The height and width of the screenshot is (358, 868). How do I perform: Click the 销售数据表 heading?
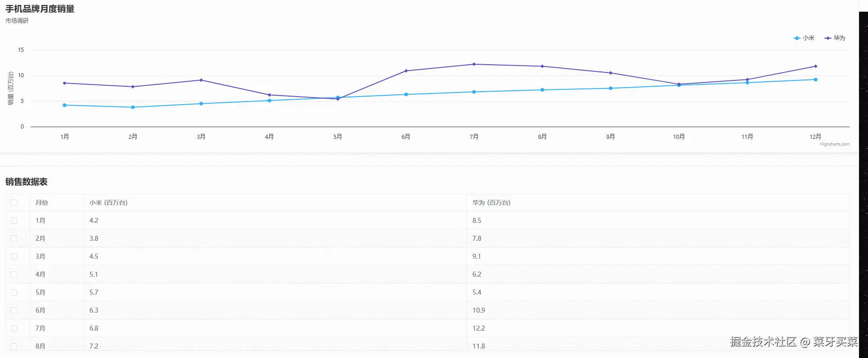click(27, 182)
